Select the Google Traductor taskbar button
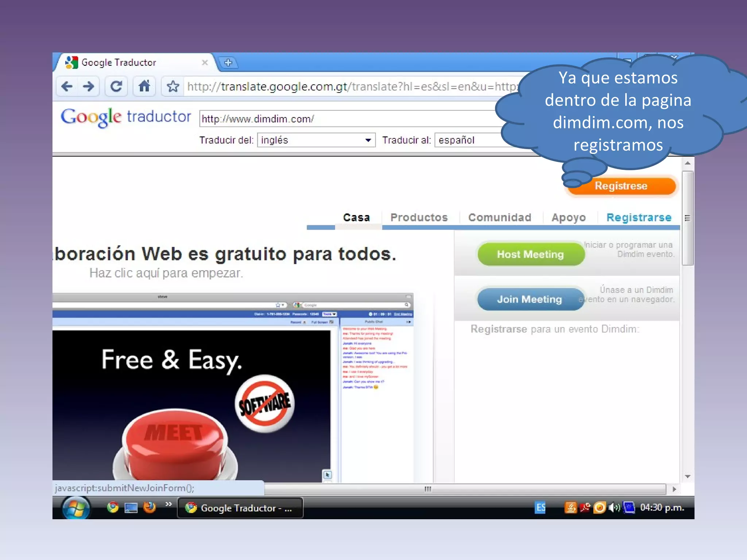This screenshot has height=560, width=747. pos(240,508)
